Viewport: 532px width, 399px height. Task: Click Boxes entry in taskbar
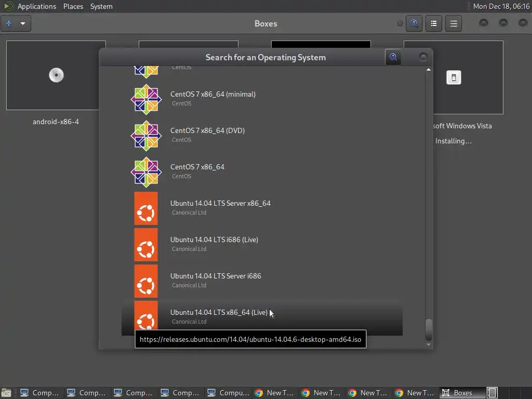coord(461,393)
